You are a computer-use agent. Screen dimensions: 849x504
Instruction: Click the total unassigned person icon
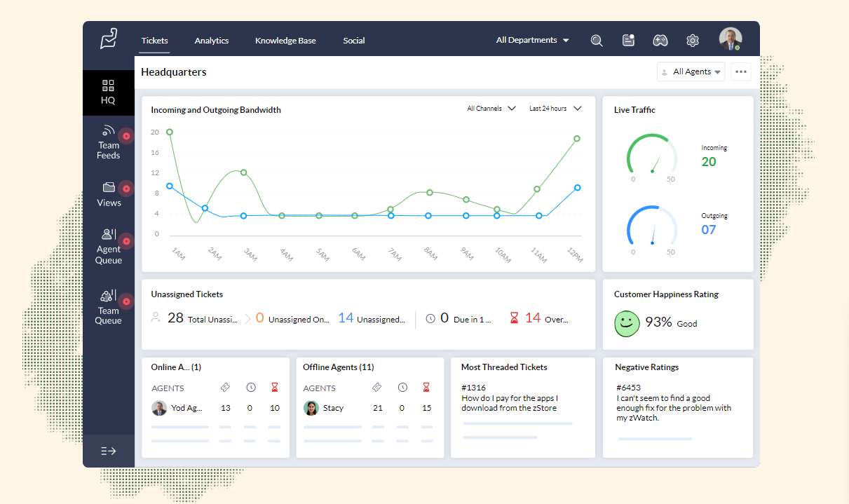[x=156, y=318]
